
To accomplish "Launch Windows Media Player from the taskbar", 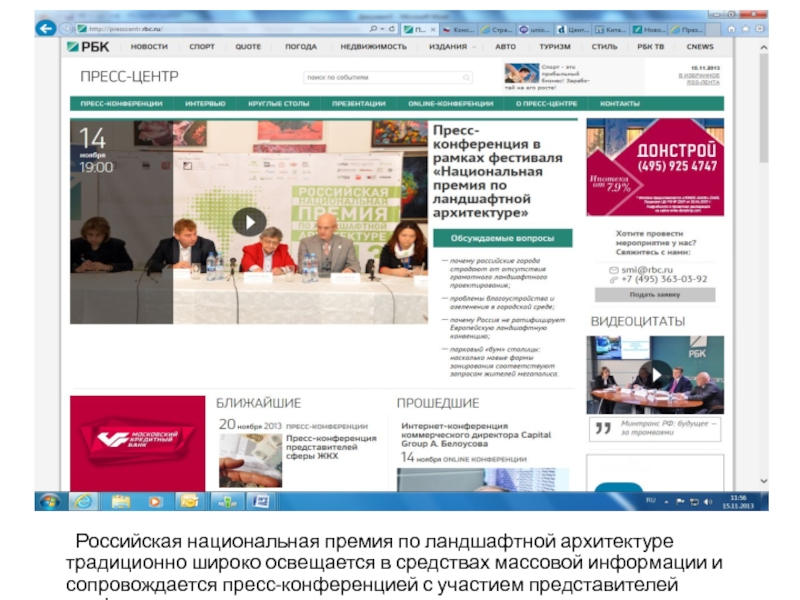I will tap(155, 502).
